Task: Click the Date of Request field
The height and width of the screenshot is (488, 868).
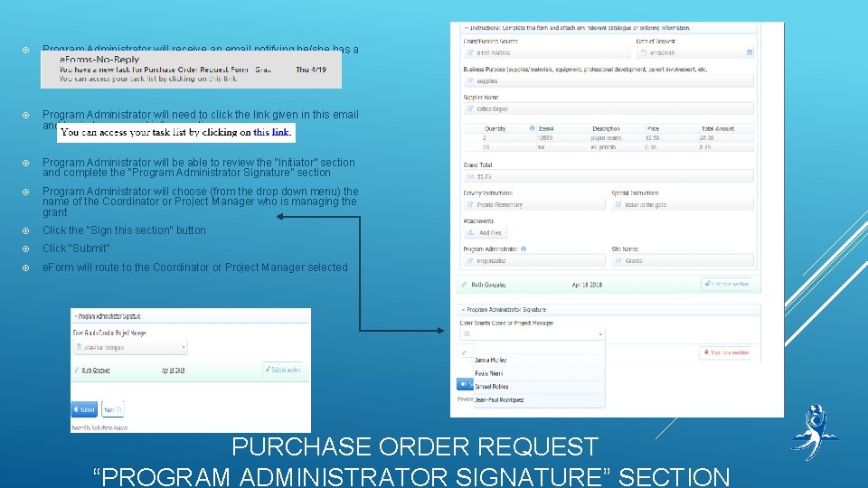Action: pyautogui.click(x=694, y=52)
